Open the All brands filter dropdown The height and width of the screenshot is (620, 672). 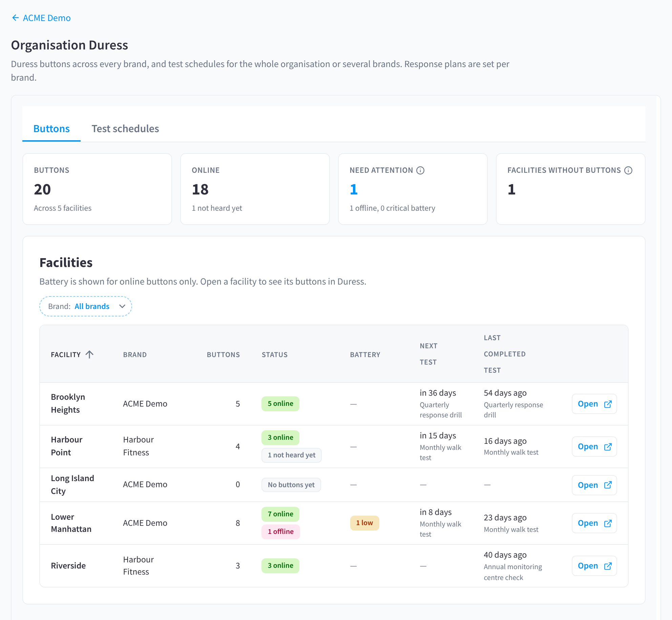tap(86, 306)
